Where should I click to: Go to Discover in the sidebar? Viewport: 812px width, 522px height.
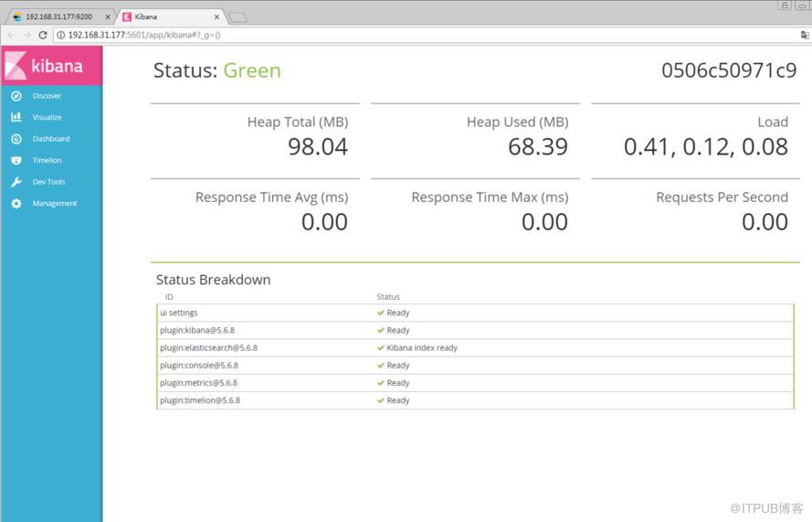pos(47,96)
